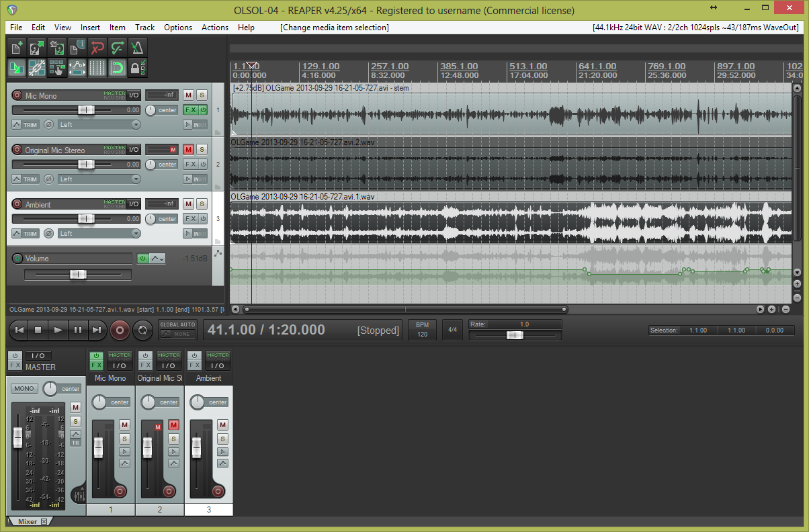Open the Ambient track input dropdown
The height and width of the screenshot is (532, 809).
(x=99, y=233)
